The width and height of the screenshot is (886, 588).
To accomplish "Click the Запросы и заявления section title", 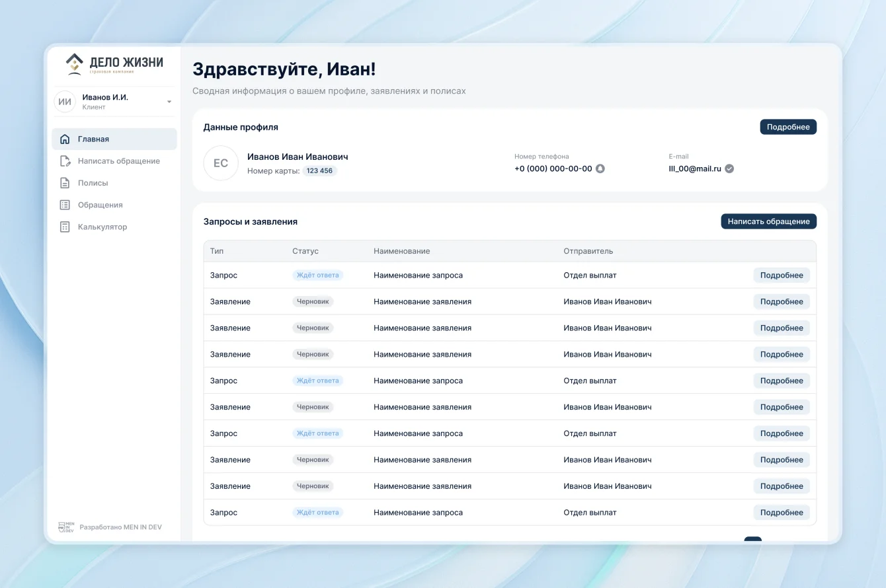I will coord(251,222).
